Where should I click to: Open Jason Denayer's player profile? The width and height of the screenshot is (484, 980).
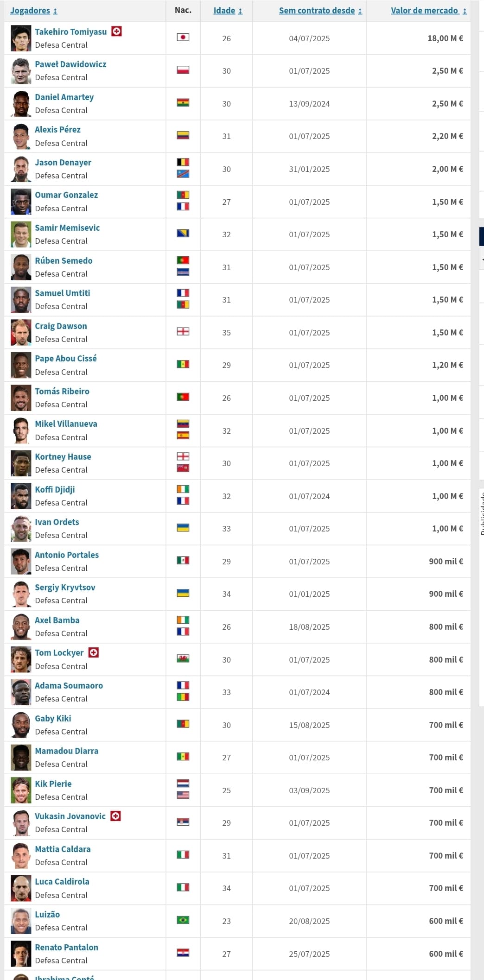click(x=63, y=163)
